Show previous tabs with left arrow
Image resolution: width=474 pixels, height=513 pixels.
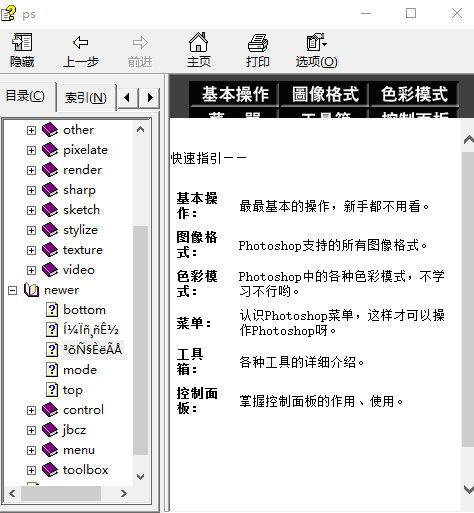[x=128, y=98]
